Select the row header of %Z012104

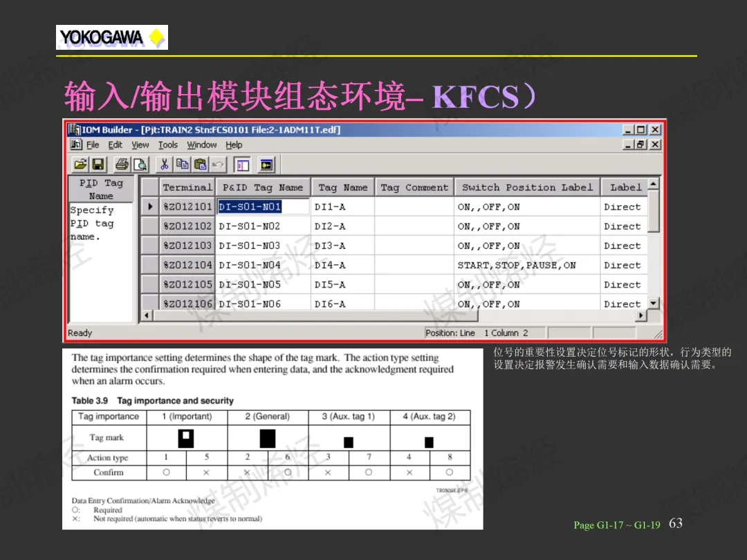(150, 265)
